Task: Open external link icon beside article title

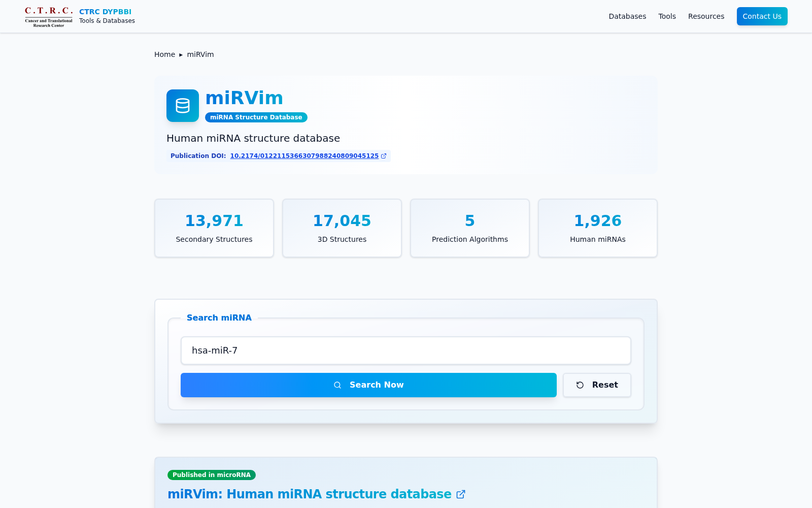Action: (x=461, y=494)
